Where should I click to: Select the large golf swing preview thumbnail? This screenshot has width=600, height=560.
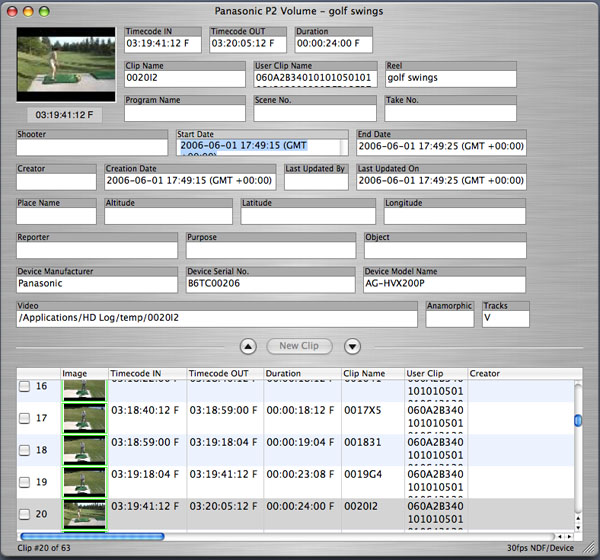[66, 64]
